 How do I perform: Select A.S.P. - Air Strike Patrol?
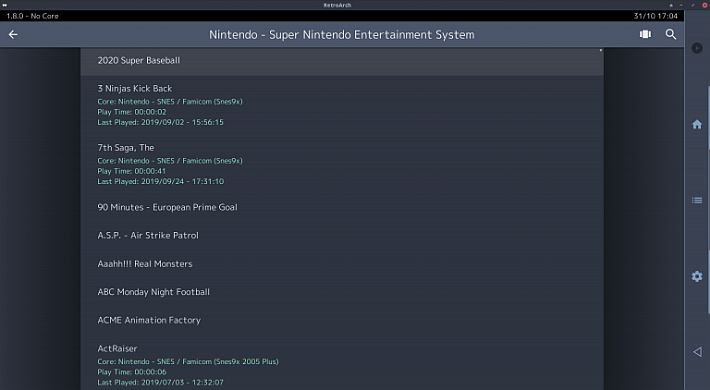342,236
